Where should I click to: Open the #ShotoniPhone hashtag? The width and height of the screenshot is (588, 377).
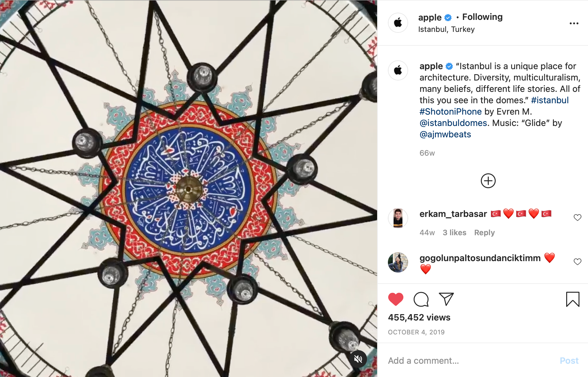(x=450, y=112)
